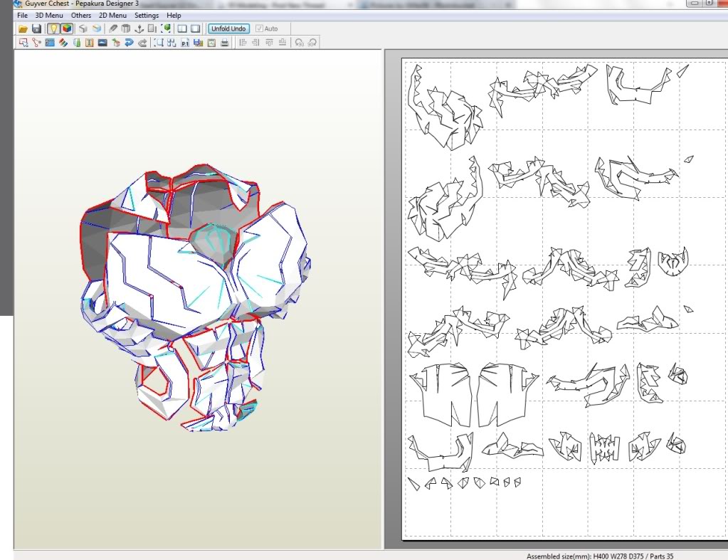Click the align left icon
The width and height of the screenshot is (728, 560).
pos(243,43)
